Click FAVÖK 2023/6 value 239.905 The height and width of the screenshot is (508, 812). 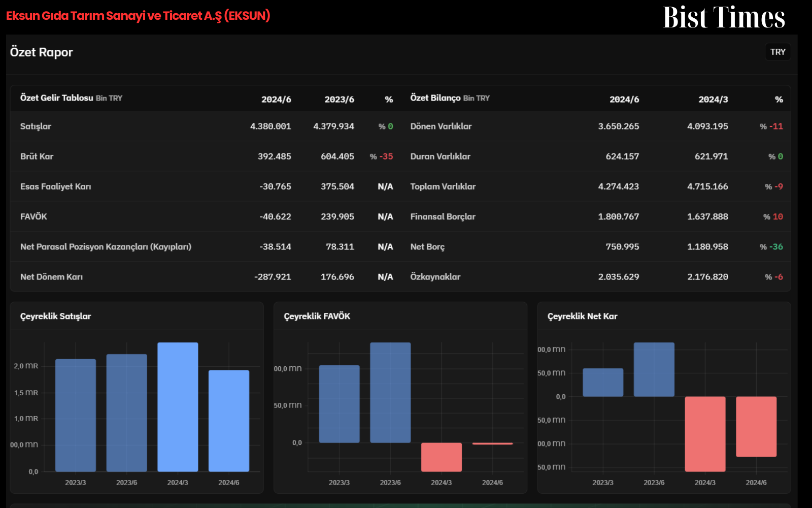(337, 216)
